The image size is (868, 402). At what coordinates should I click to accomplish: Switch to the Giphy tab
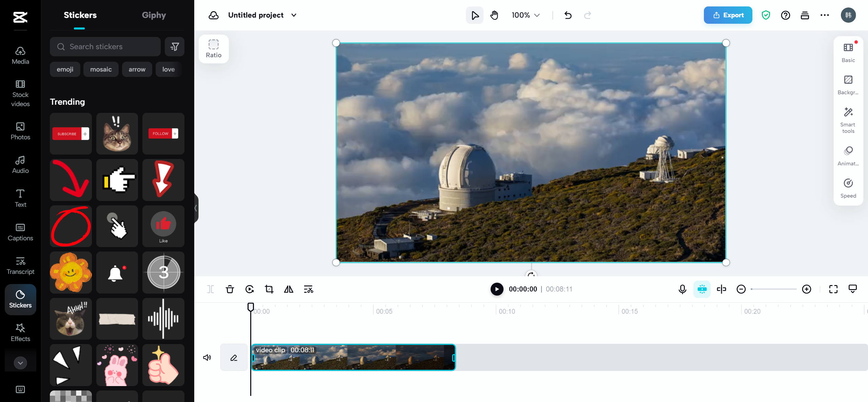pos(154,15)
